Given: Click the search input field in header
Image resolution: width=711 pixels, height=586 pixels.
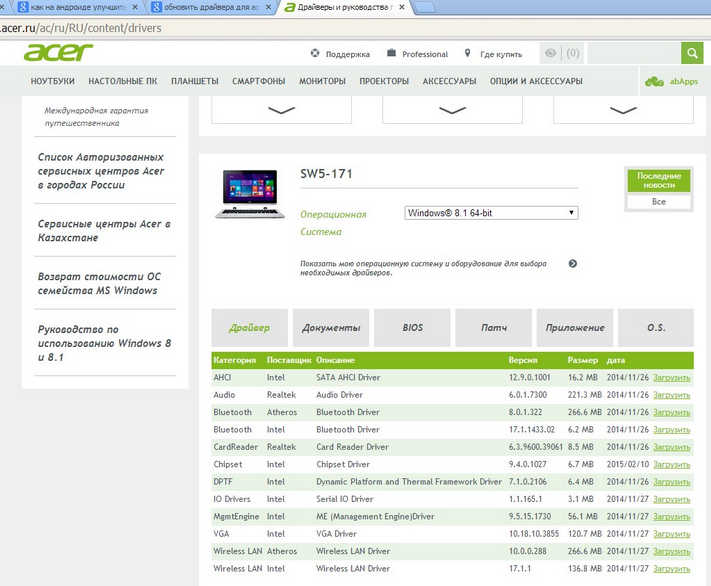Looking at the screenshot, I should pyautogui.click(x=634, y=54).
